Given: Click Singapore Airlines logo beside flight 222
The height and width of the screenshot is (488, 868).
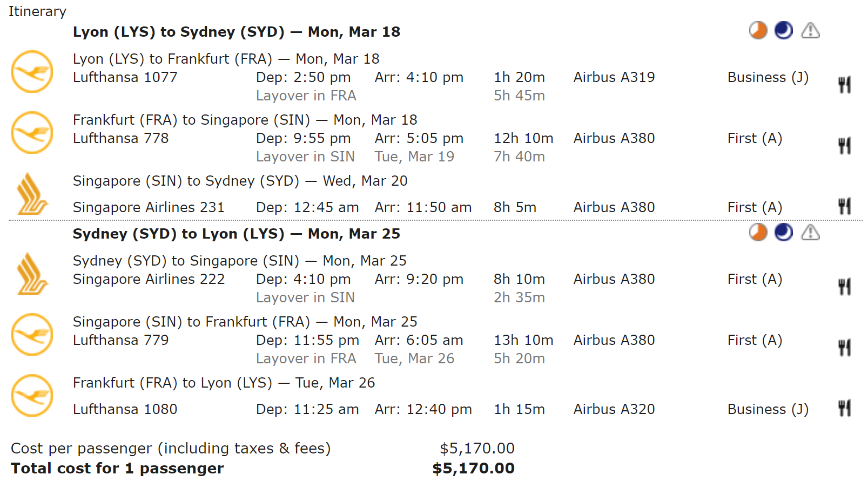Looking at the screenshot, I should coord(32,274).
